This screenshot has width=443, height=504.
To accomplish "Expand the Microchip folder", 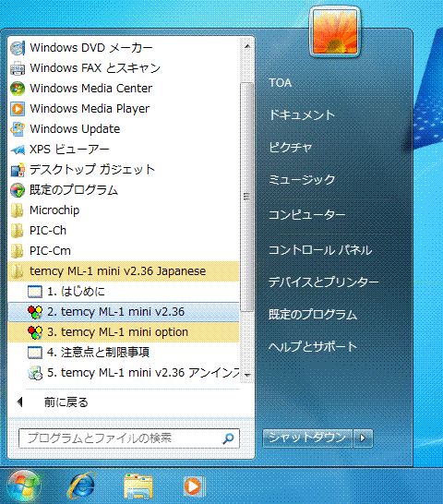I will coord(124,210).
